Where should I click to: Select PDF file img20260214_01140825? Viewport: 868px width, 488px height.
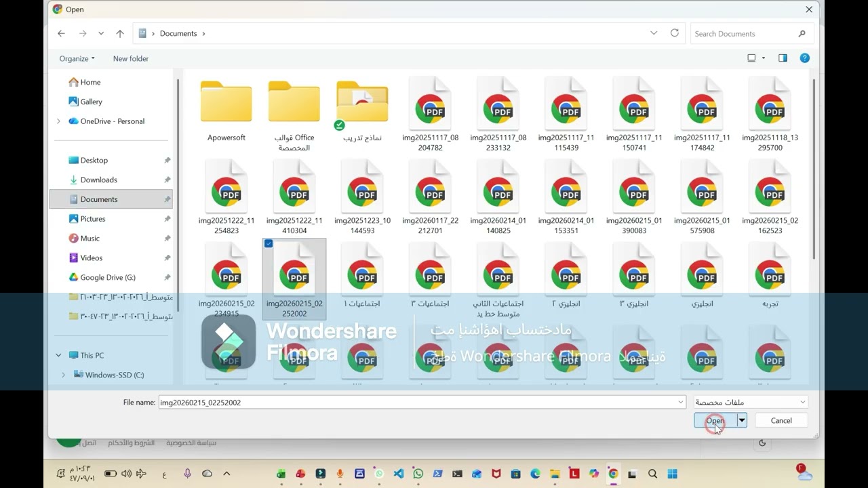coord(498,197)
